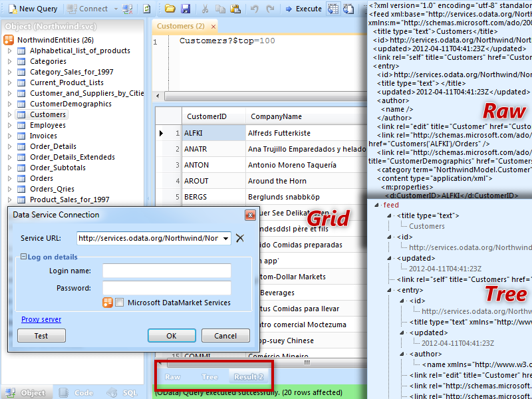Click the disconnect network icon in the toolbar
Viewport: 532px width, 399px height.
coord(128,9)
